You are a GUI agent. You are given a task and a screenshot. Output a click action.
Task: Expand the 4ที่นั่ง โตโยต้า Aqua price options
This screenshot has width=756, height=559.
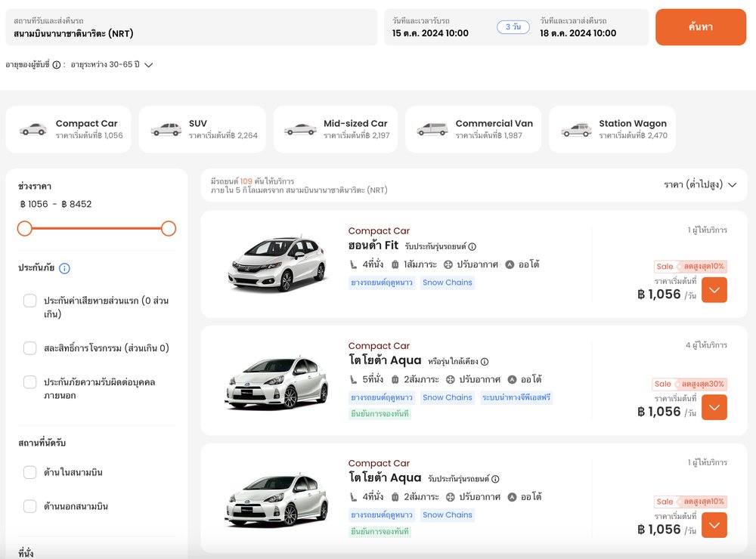click(714, 525)
